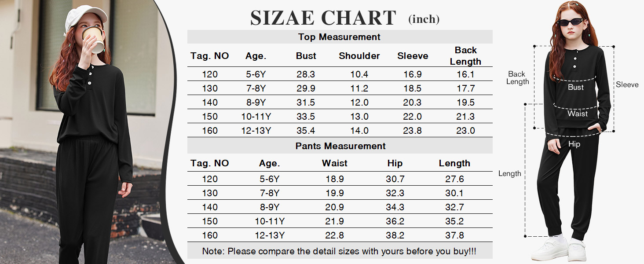644x264 pixels.
Task: Click the Waist column header in pants table
Action: 334,163
